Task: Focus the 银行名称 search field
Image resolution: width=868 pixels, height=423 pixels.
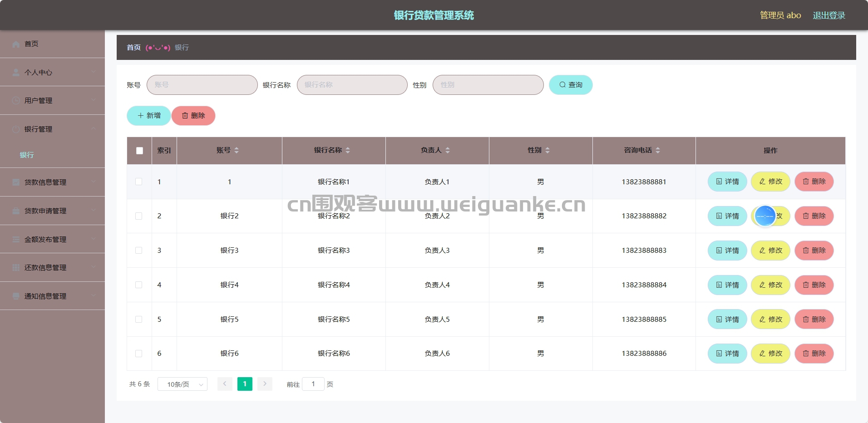Action: (352, 85)
